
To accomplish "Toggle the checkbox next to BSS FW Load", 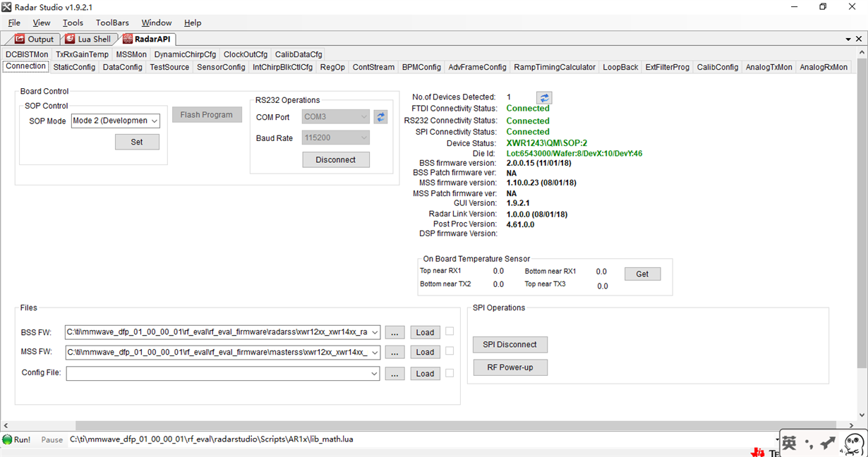I will (450, 331).
